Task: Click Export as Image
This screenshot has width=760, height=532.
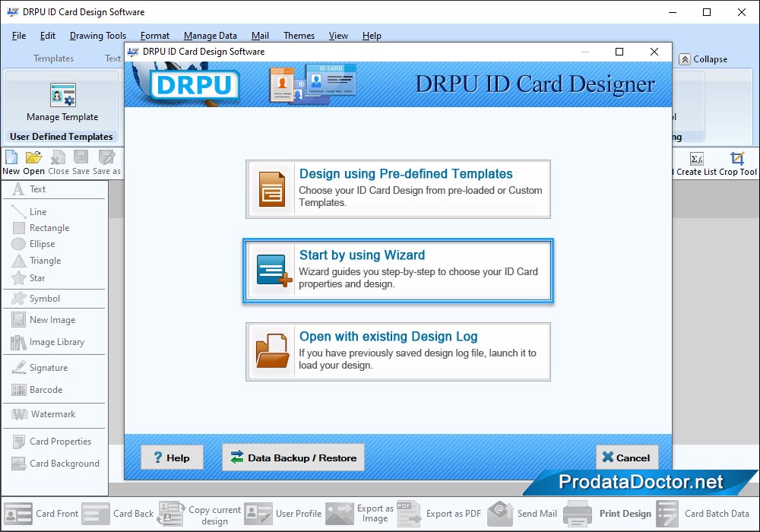Action: [x=359, y=514]
